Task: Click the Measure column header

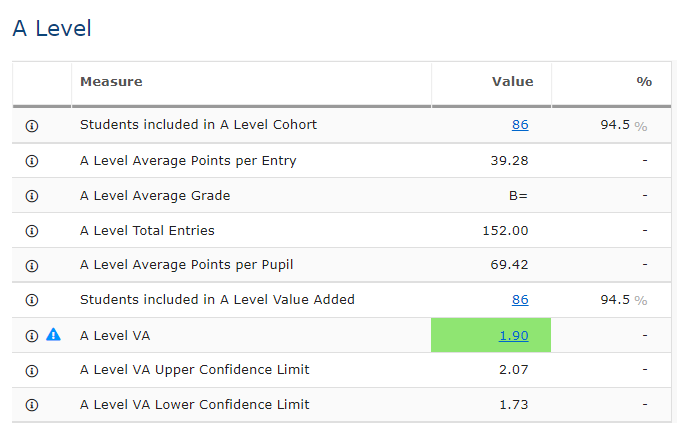Action: click(x=111, y=82)
